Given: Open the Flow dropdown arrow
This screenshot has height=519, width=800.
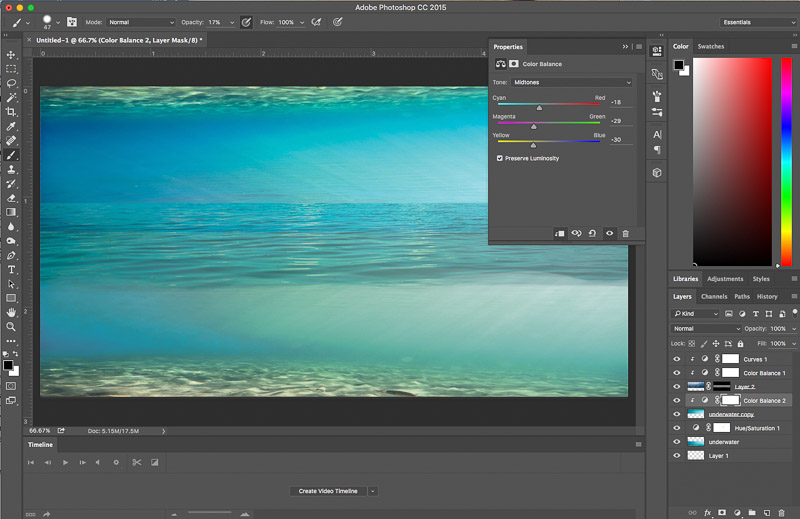Looking at the screenshot, I should [302, 22].
